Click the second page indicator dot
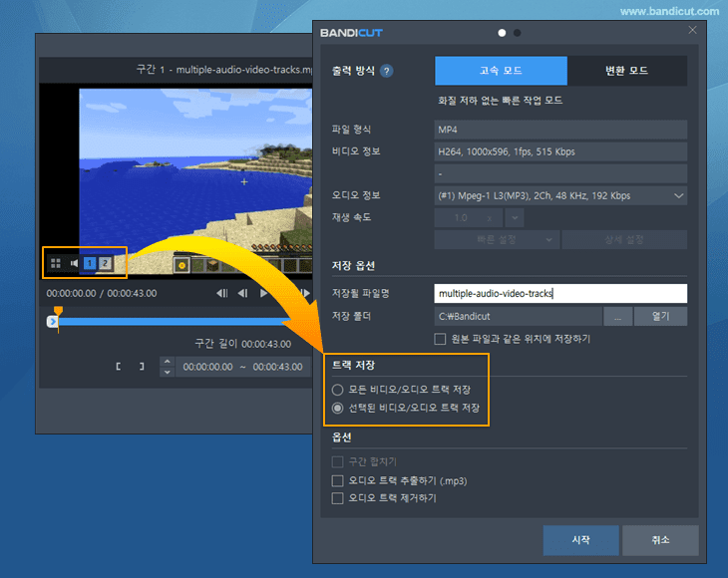This screenshot has height=578, width=728. tap(518, 33)
